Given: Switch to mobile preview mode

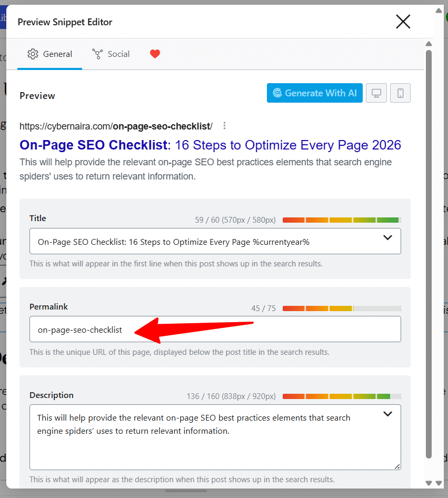Looking at the screenshot, I should tap(401, 93).
